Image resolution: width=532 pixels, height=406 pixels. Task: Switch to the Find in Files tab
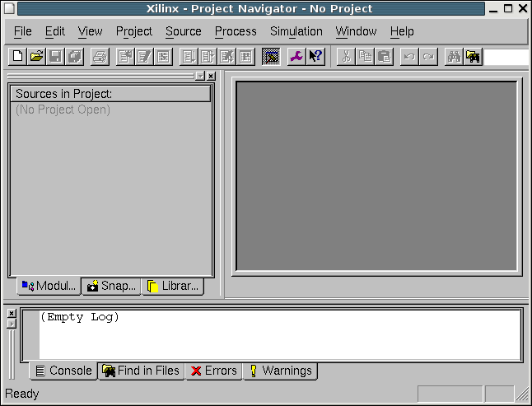(x=141, y=371)
